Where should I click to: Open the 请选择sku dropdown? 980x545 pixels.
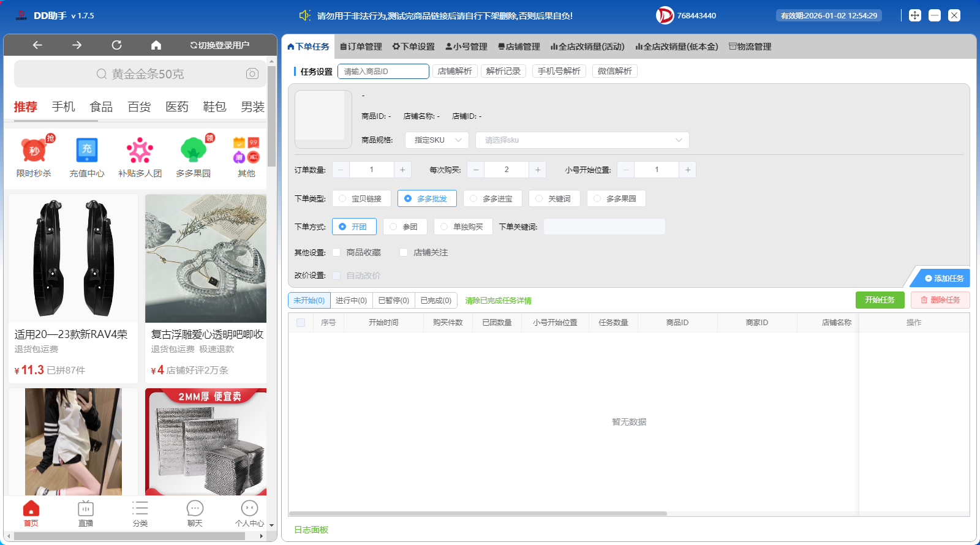[x=582, y=140]
